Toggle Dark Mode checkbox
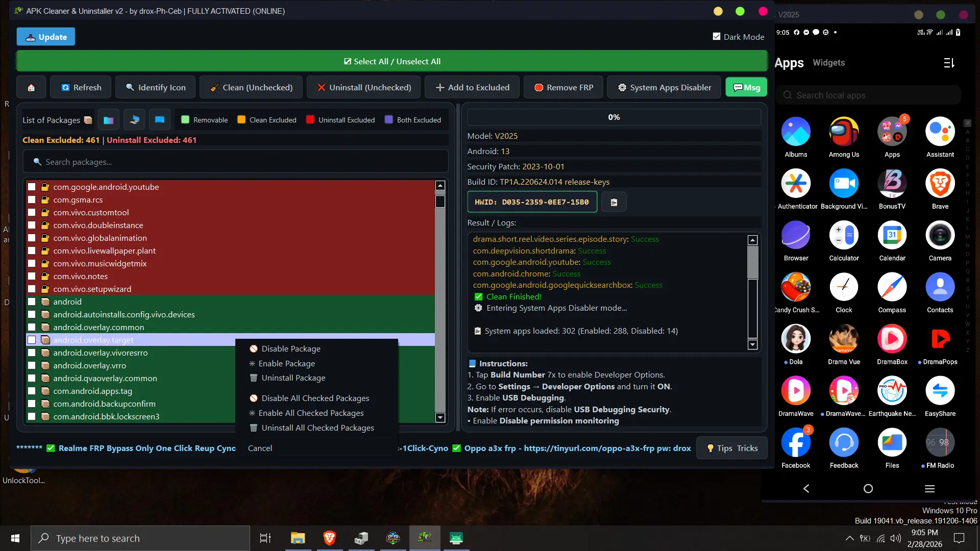Viewport: 980px width, 551px height. pos(717,37)
